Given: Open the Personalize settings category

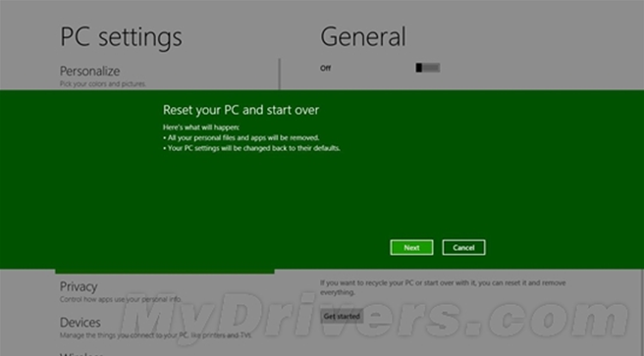Looking at the screenshot, I should (x=90, y=71).
